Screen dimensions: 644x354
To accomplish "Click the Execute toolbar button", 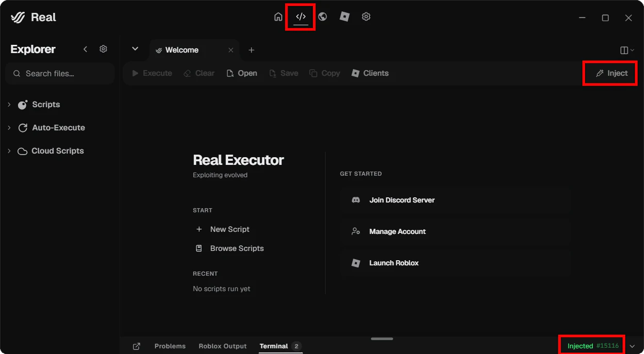I will [x=152, y=73].
